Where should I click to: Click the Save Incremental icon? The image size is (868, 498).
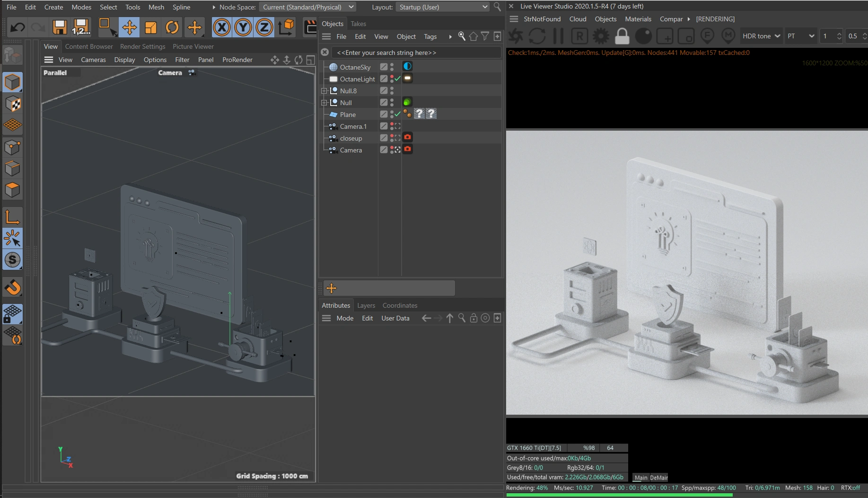pyautogui.click(x=81, y=27)
